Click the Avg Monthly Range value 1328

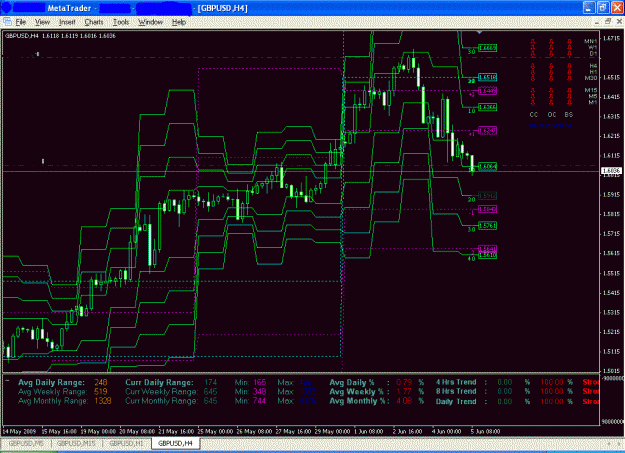click(103, 401)
